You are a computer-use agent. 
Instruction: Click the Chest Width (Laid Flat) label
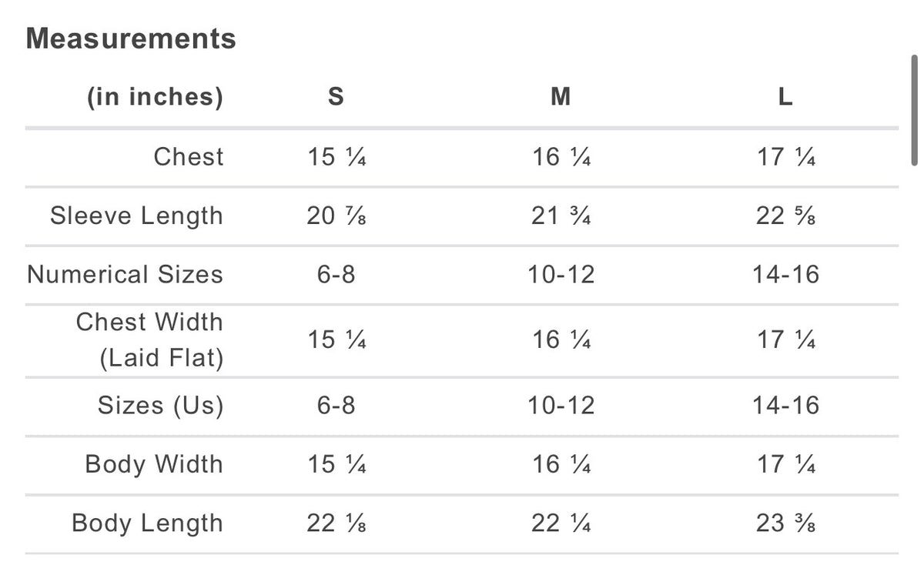[x=149, y=339]
